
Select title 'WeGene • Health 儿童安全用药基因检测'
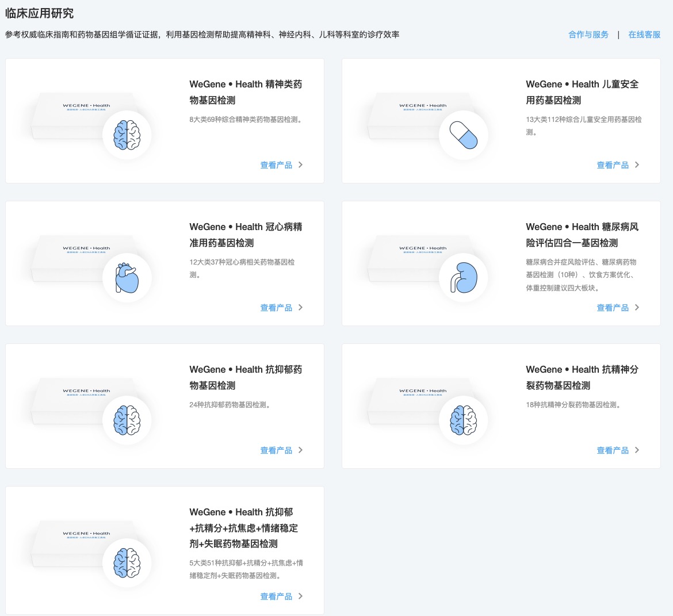point(583,92)
